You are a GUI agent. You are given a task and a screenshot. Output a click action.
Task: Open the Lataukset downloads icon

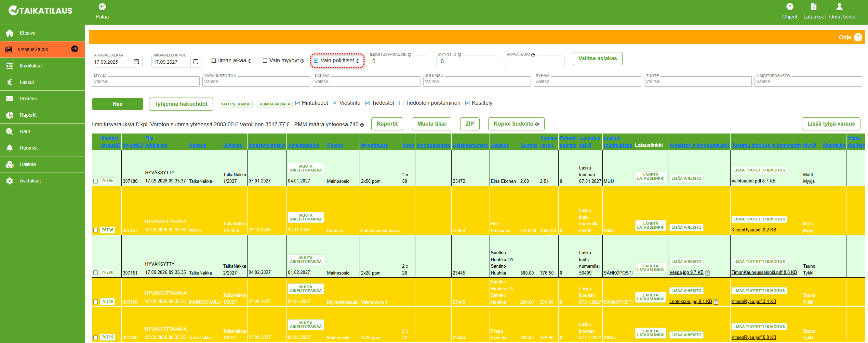click(814, 7)
